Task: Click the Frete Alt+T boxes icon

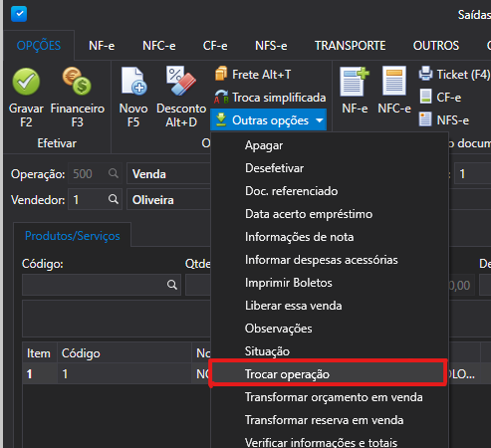Action: click(x=221, y=74)
